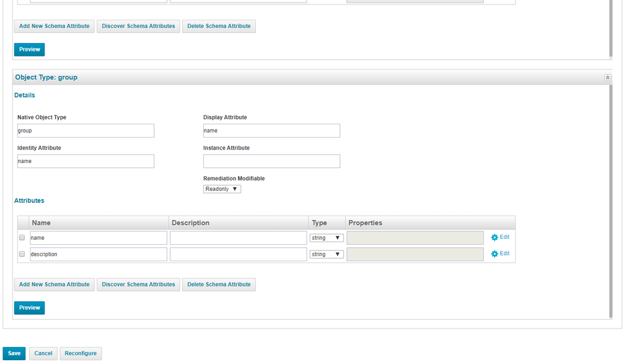Focus the Display Attribute field

pos(272,131)
